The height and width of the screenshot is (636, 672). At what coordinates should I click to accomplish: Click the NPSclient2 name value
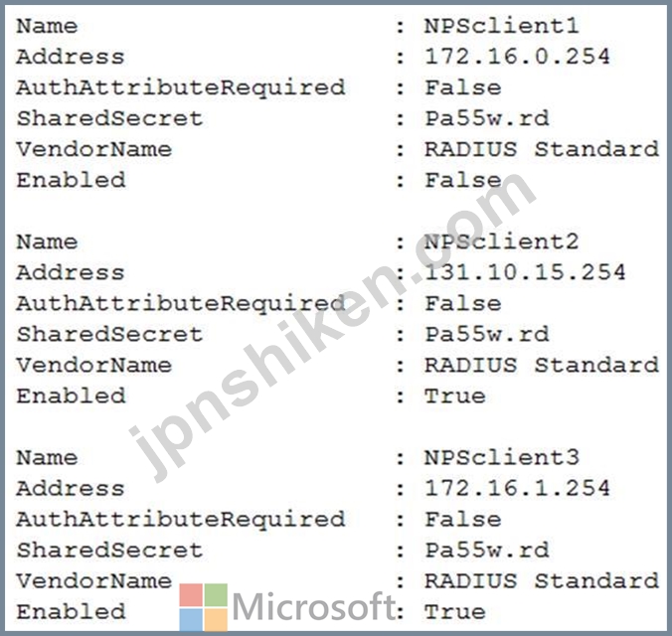tap(501, 241)
